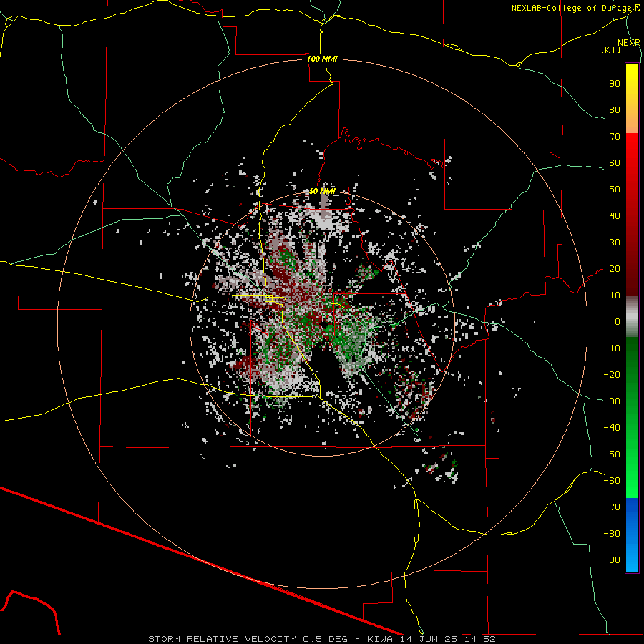Click the positive 10 scale value
The width and height of the screenshot is (644, 644).
click(x=615, y=296)
